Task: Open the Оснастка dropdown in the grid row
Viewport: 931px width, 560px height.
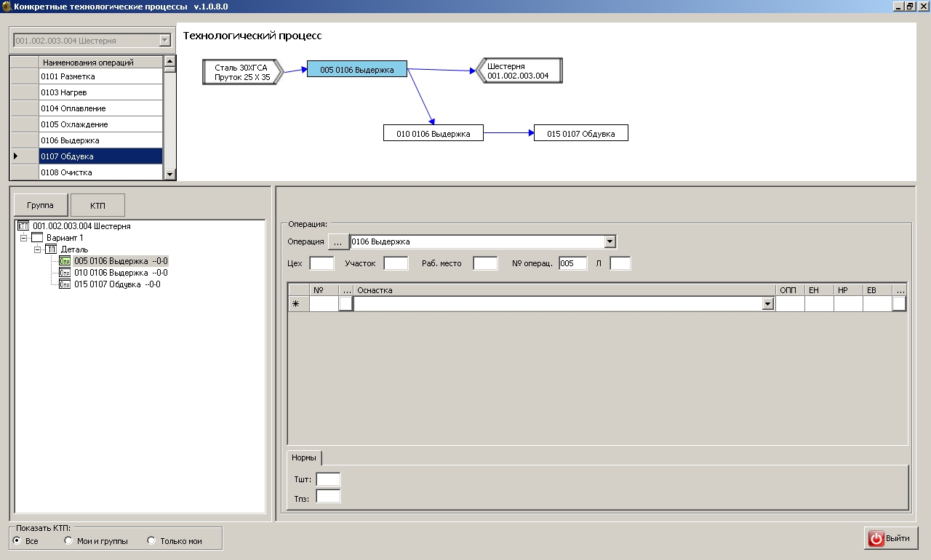Action: point(767,305)
